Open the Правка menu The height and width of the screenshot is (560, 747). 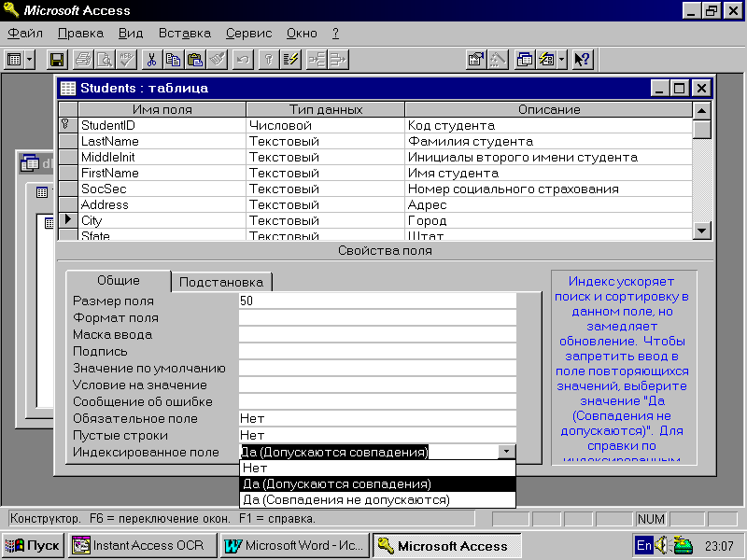[x=80, y=34]
